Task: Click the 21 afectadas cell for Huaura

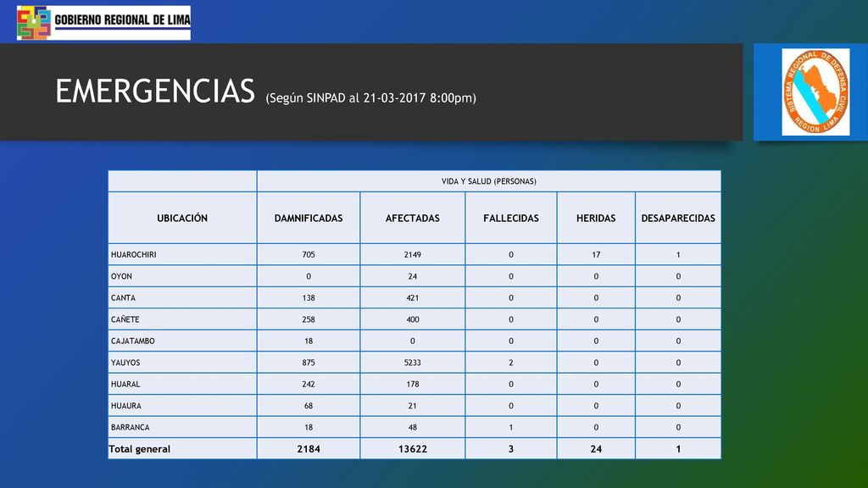Action: [413, 406]
